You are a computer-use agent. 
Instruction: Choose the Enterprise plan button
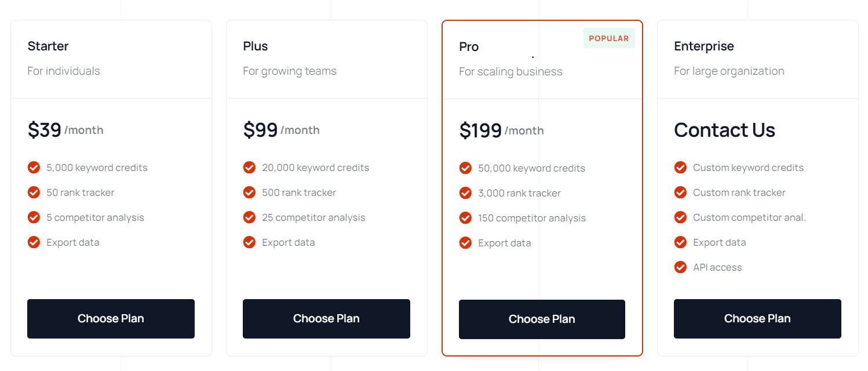click(757, 319)
